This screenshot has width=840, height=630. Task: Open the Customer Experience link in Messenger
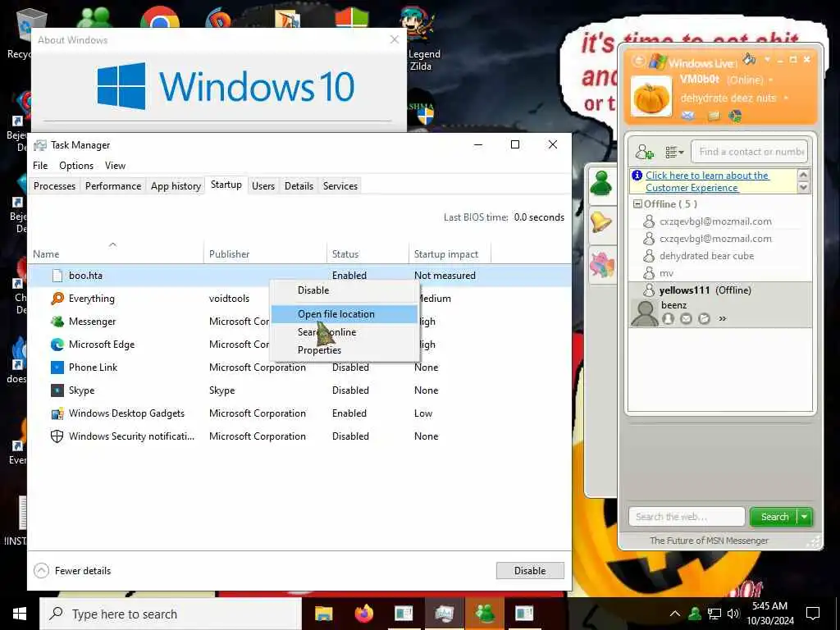click(x=707, y=181)
